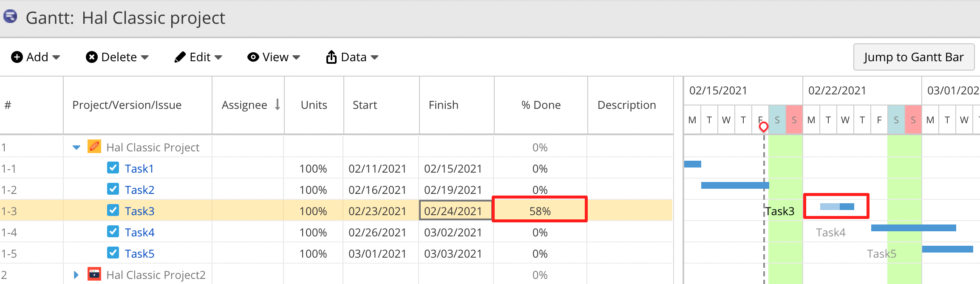The width and height of the screenshot is (980, 284).
Task: Expand the Hal Classic Project2 tree
Action: pyautogui.click(x=76, y=274)
